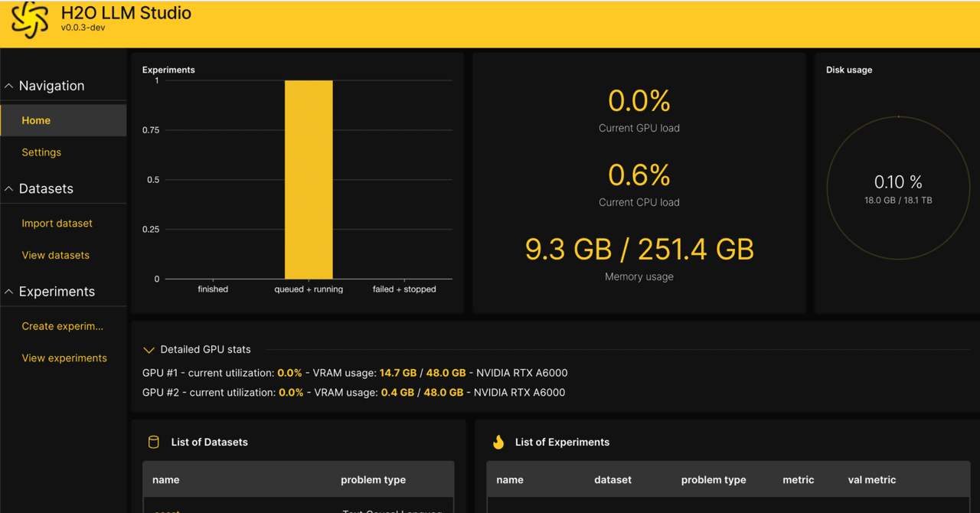Sort experiments by the metric column header
The image size is (980, 513).
(798, 480)
